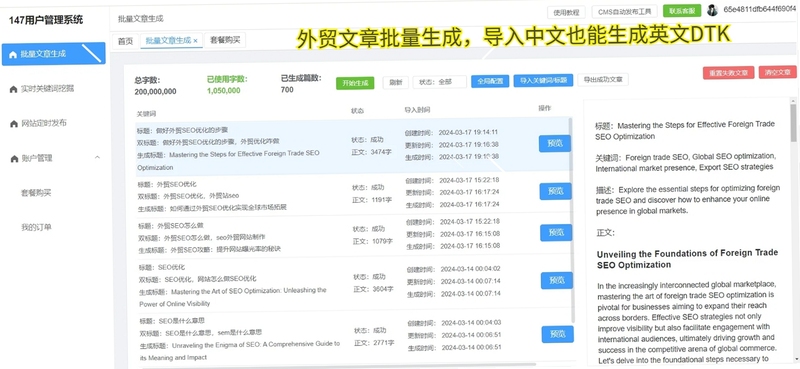Click 导出成功文章 button
This screenshot has height=369, width=800.
[x=603, y=80]
